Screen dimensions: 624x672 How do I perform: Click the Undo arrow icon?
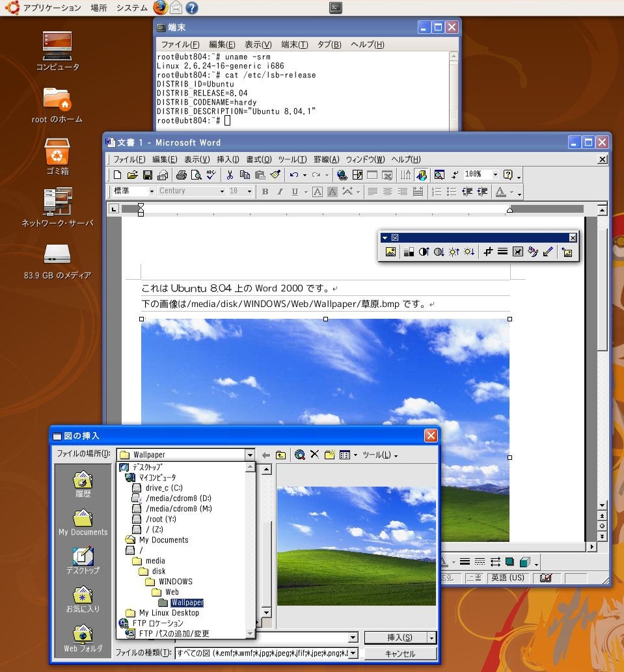(294, 175)
